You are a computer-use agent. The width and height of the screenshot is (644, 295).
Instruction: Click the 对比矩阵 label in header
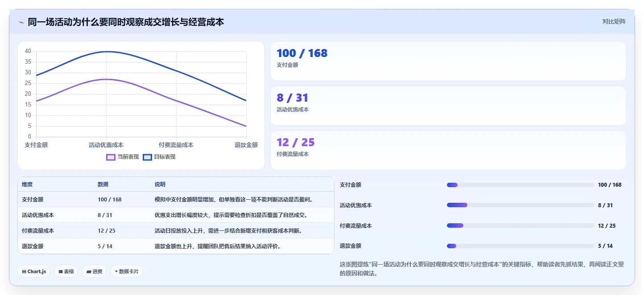[x=614, y=21]
